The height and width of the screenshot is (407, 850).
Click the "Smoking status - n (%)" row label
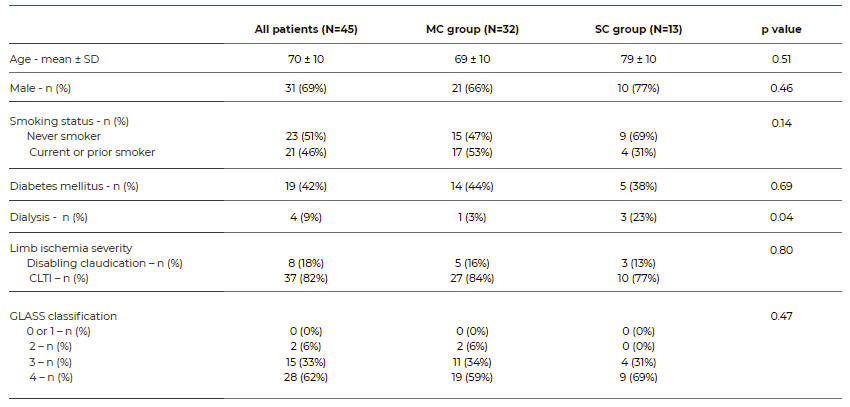(70, 121)
